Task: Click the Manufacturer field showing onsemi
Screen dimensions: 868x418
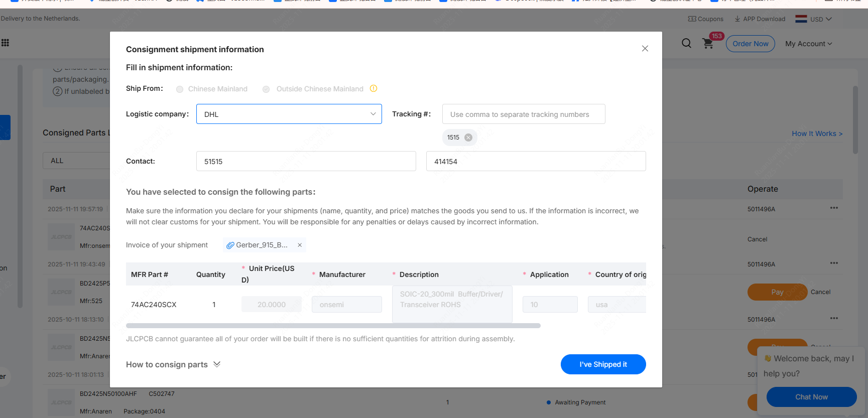Action: point(347,304)
